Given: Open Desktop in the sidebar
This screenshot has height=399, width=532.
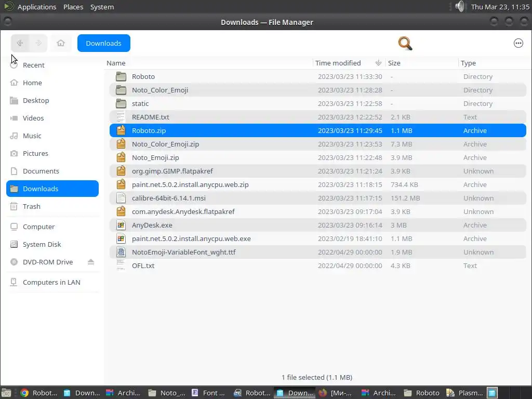Looking at the screenshot, I should pos(52,100).
